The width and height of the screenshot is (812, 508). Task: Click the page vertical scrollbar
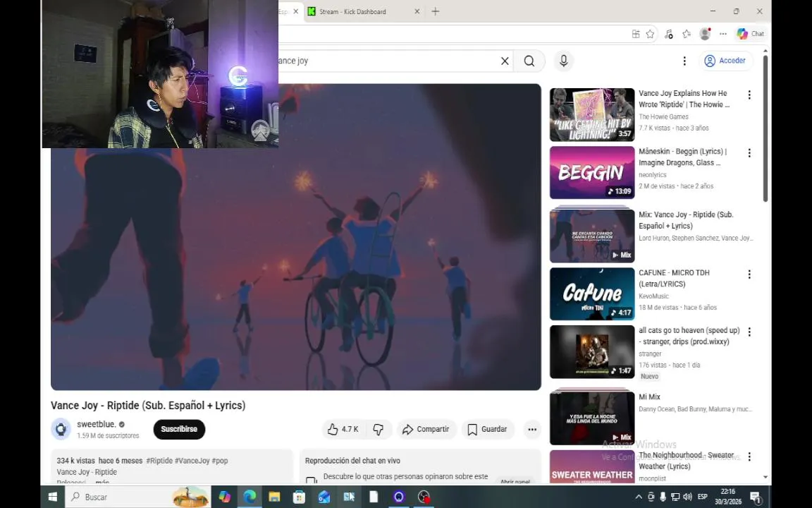coord(765,127)
